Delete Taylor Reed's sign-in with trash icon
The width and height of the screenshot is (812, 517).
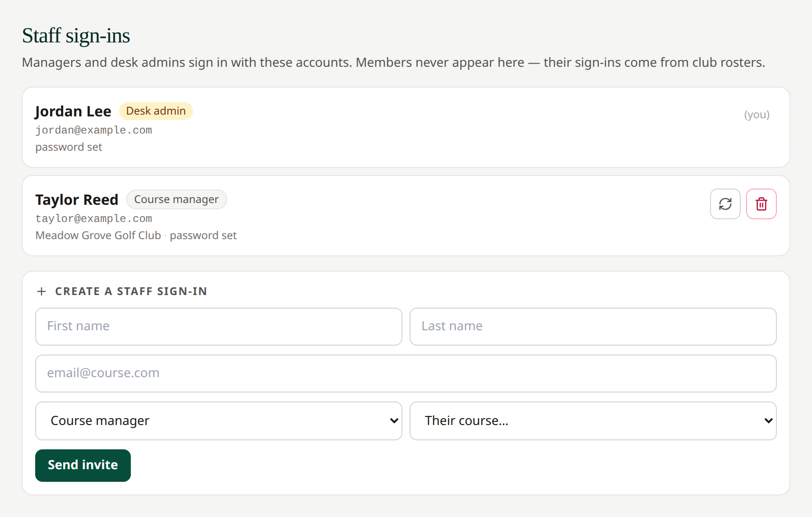pos(761,204)
